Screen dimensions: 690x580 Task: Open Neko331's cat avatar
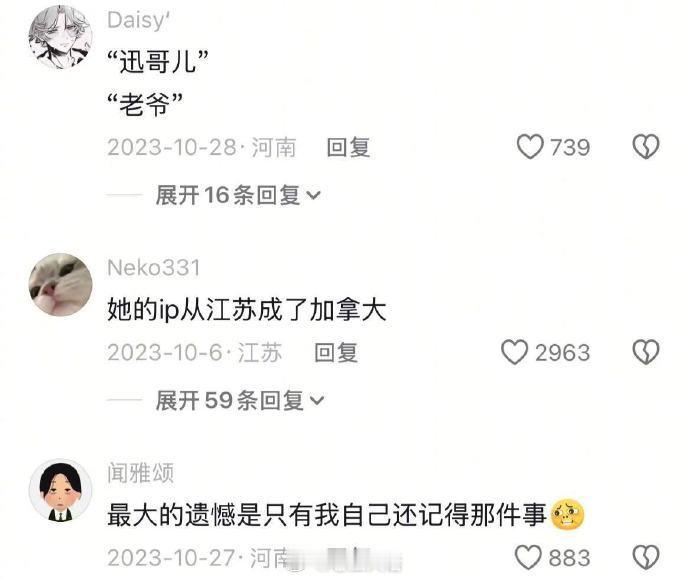pyautogui.click(x=60, y=284)
